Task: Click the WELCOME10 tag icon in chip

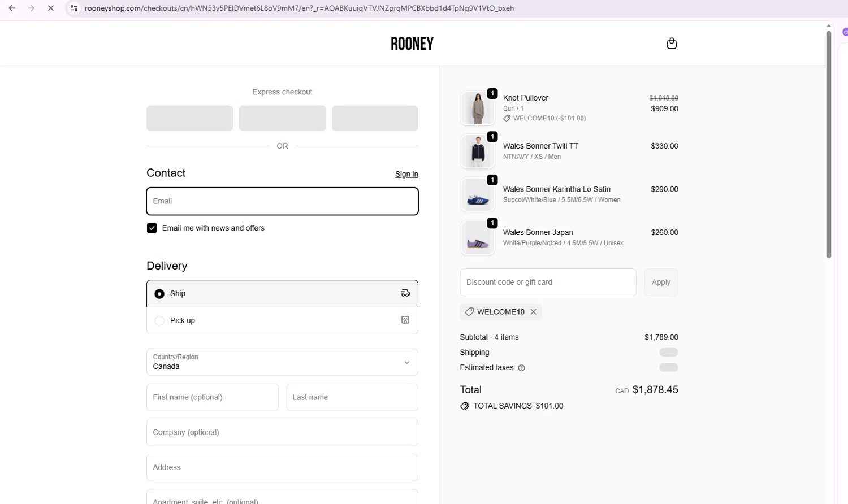Action: [x=469, y=312]
